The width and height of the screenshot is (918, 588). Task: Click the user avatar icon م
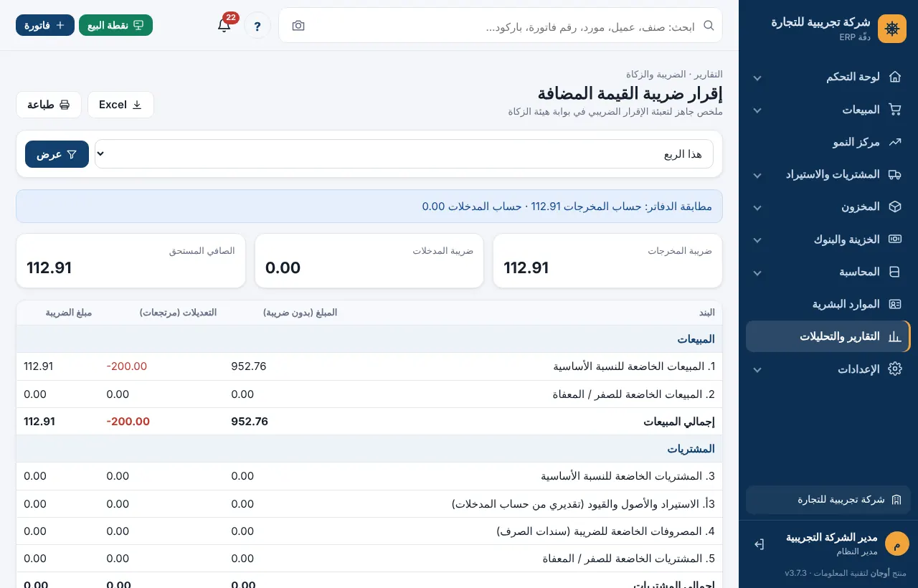[x=896, y=544]
